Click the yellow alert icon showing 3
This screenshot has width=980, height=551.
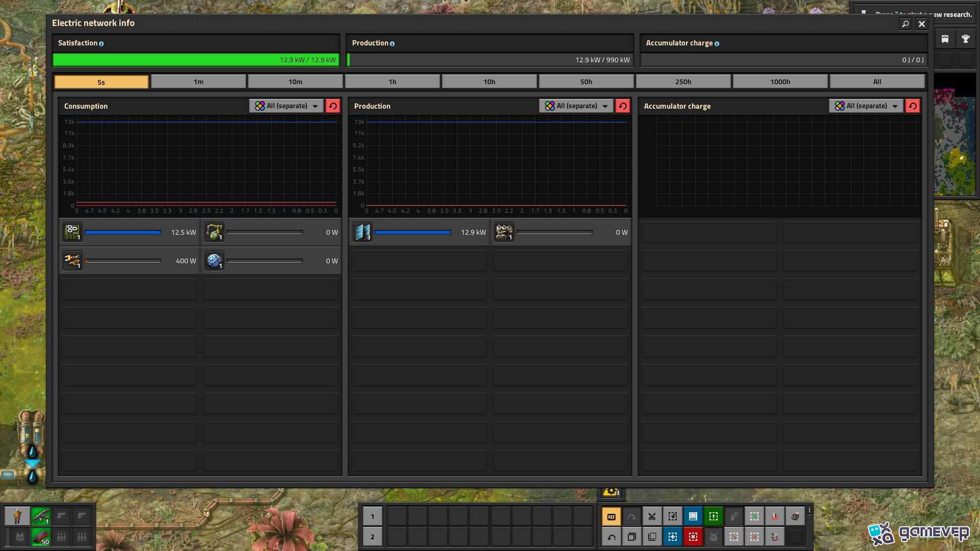(x=611, y=492)
